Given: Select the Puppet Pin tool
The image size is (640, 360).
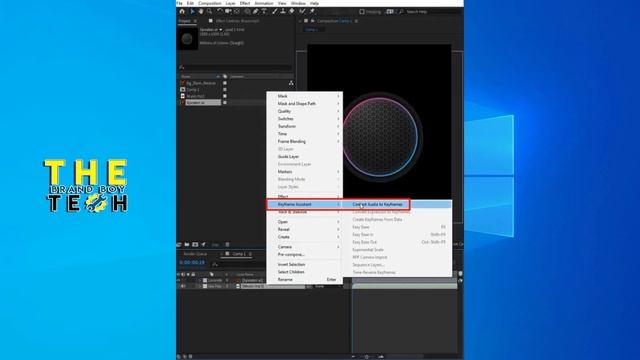Looking at the screenshot, I should pos(312,11).
